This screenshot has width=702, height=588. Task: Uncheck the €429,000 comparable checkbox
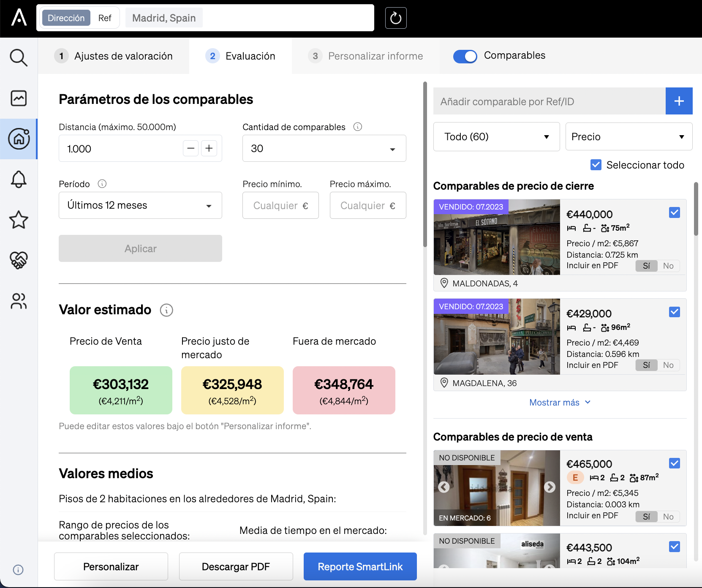coord(675,312)
